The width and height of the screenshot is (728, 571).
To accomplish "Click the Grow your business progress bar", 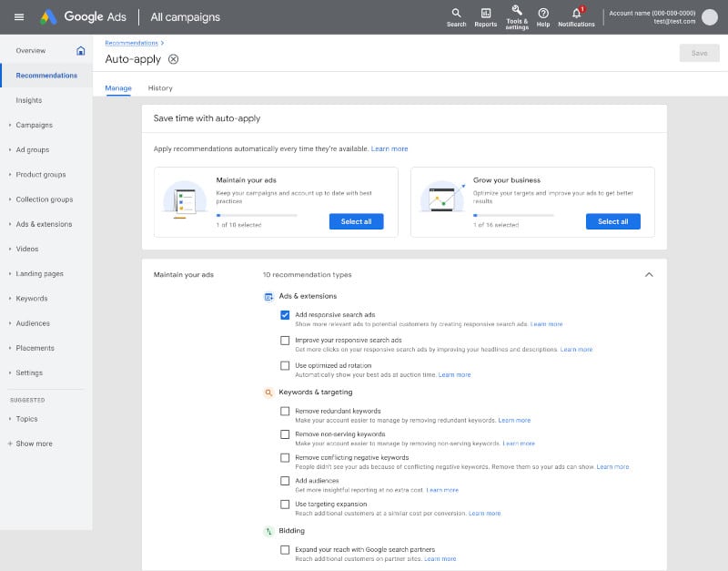I will click(513, 216).
